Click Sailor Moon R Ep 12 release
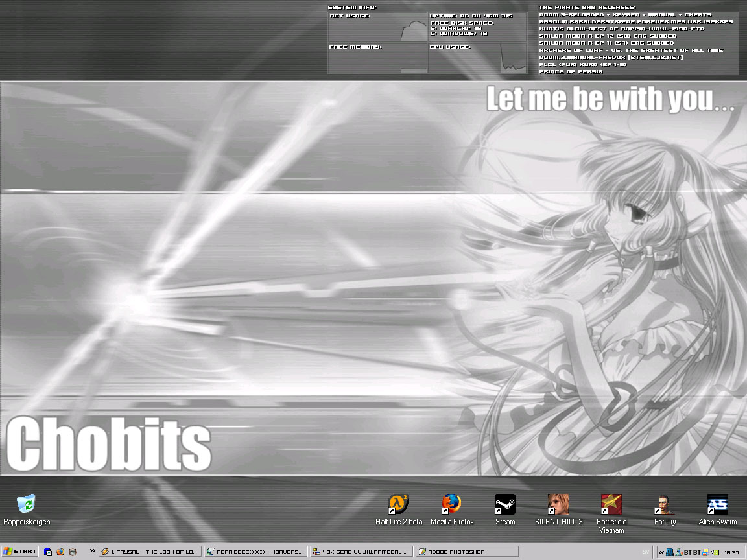 [608, 36]
